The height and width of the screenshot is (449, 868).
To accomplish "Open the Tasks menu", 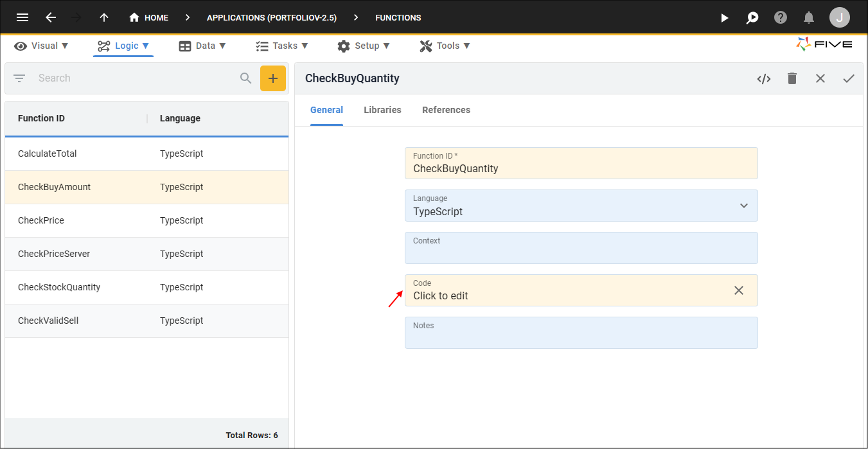I will [x=282, y=46].
